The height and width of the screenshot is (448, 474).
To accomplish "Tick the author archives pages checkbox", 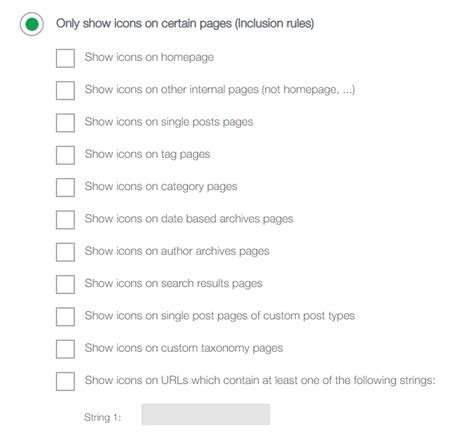I will click(x=65, y=252).
